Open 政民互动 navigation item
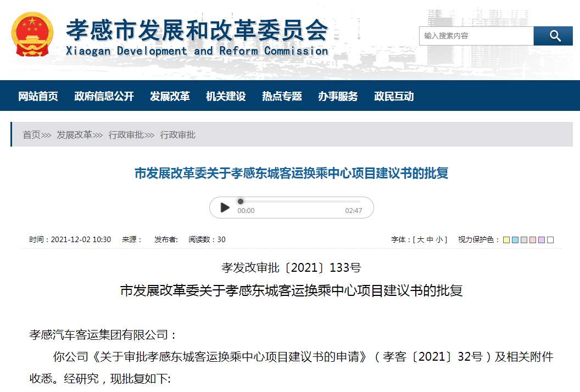Screen dimensions: 580x392 click(394, 96)
